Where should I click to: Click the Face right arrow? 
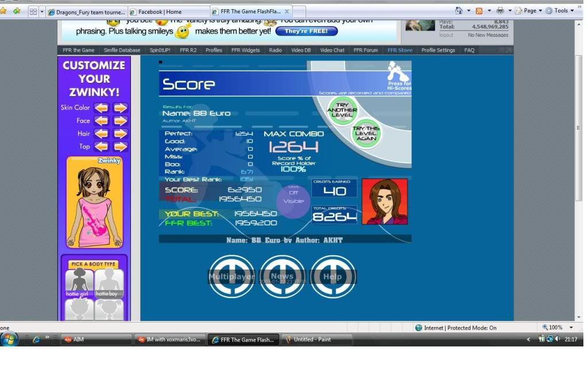pos(120,121)
